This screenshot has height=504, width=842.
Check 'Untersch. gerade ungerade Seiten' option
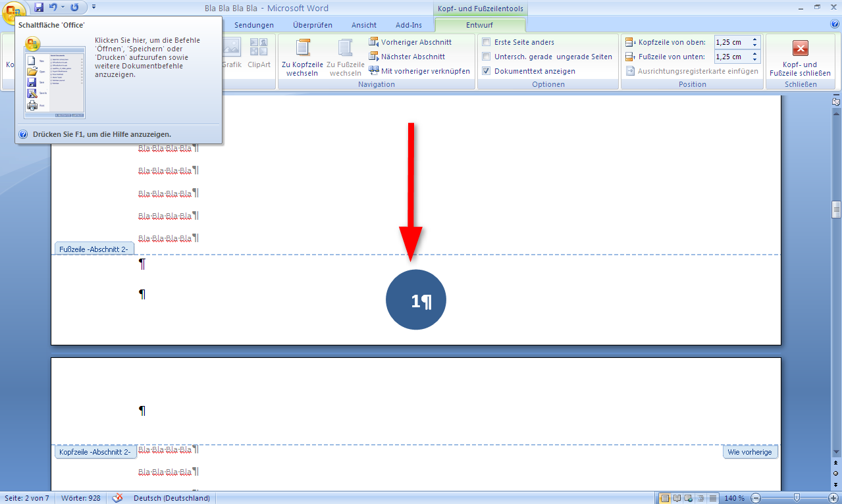487,57
